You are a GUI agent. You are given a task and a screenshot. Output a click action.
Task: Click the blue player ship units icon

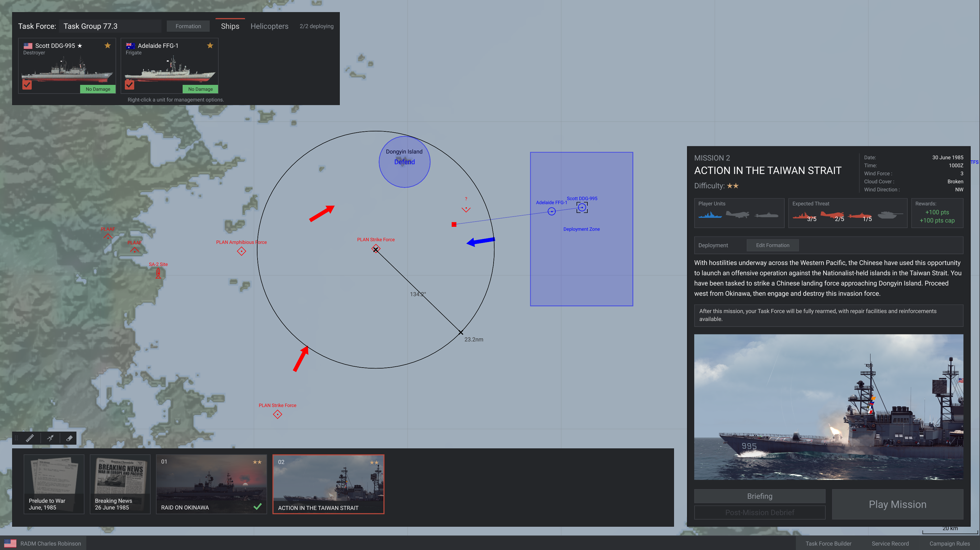(710, 215)
